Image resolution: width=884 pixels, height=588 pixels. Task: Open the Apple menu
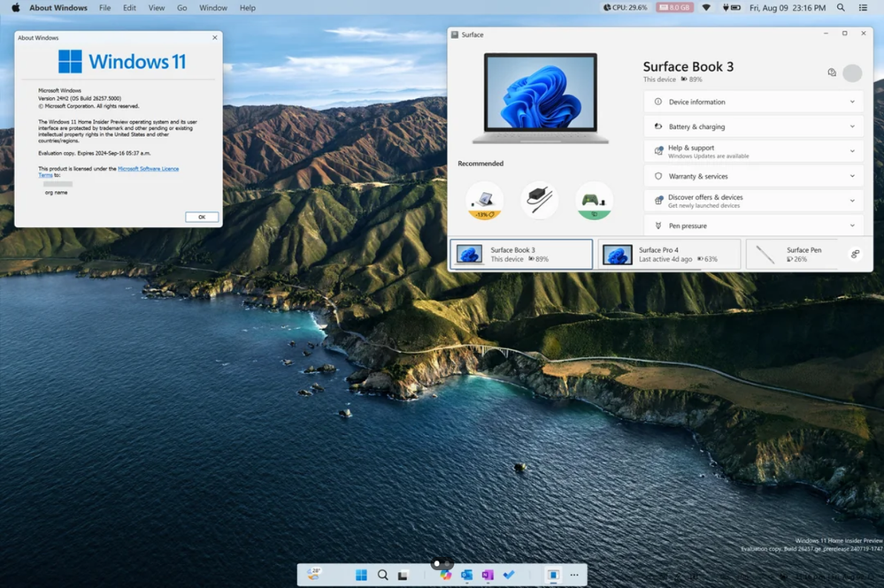coord(15,7)
